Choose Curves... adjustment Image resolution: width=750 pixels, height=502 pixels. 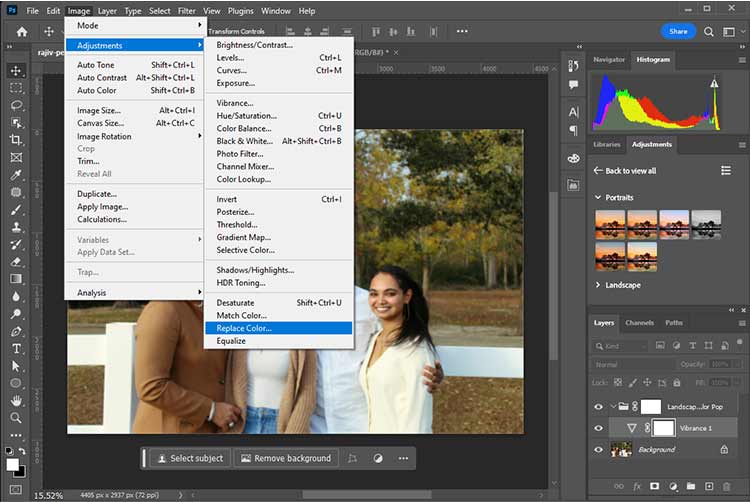point(278,70)
